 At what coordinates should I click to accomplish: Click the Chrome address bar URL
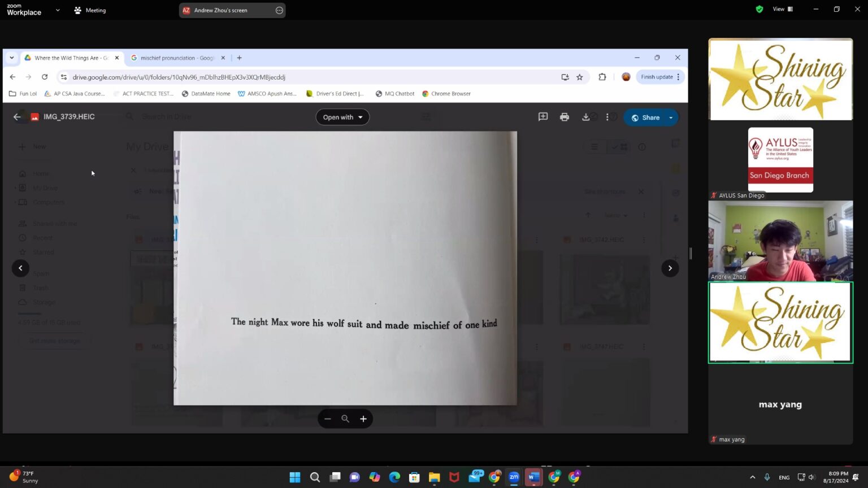179,77
